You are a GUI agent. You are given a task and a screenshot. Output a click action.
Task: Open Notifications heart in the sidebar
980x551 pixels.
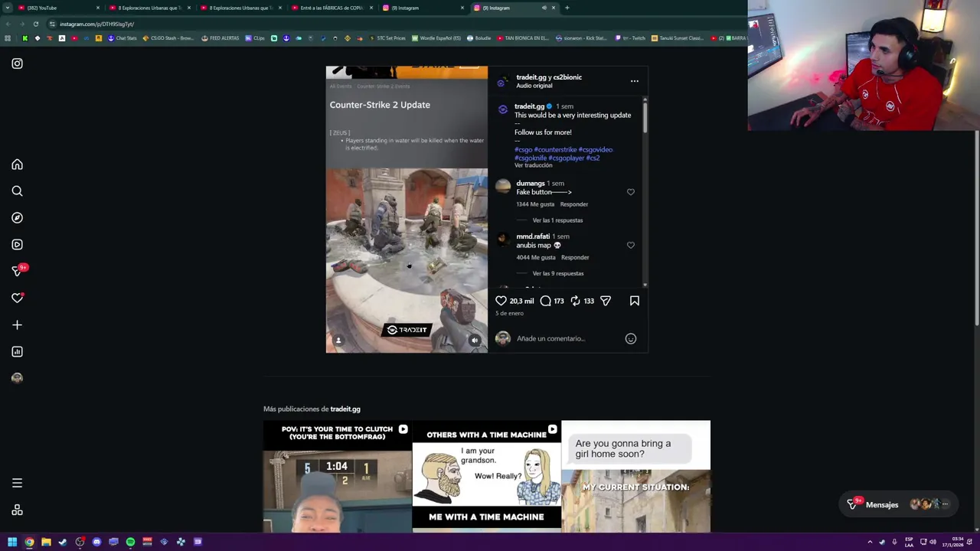(x=17, y=298)
